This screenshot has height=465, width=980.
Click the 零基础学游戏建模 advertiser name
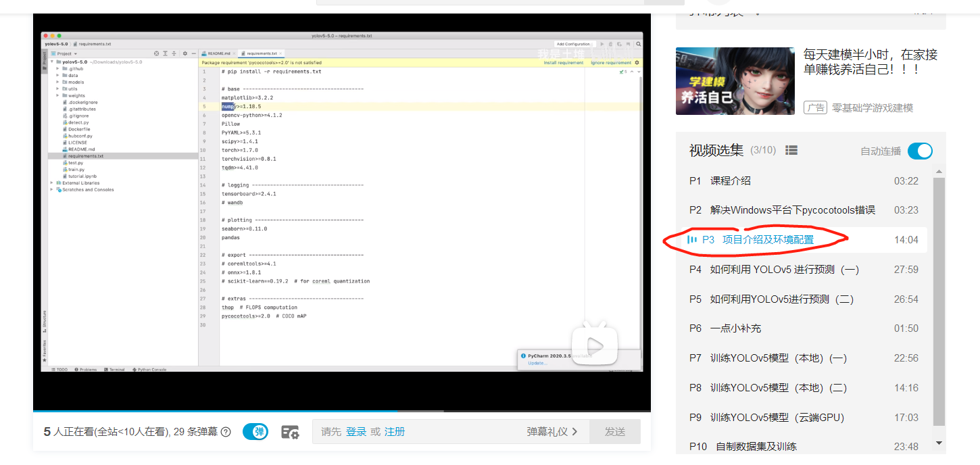[x=873, y=107]
